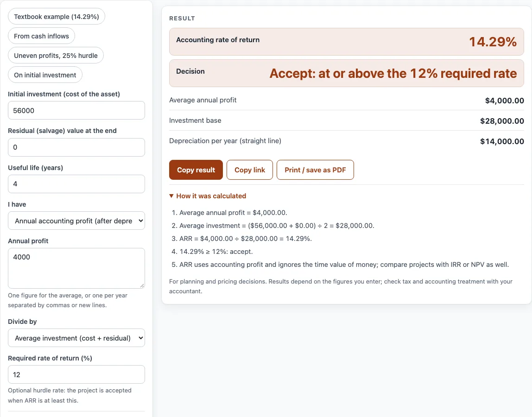Load the Textbook example (14.29%) preset
The height and width of the screenshot is (417, 532).
coord(57,17)
